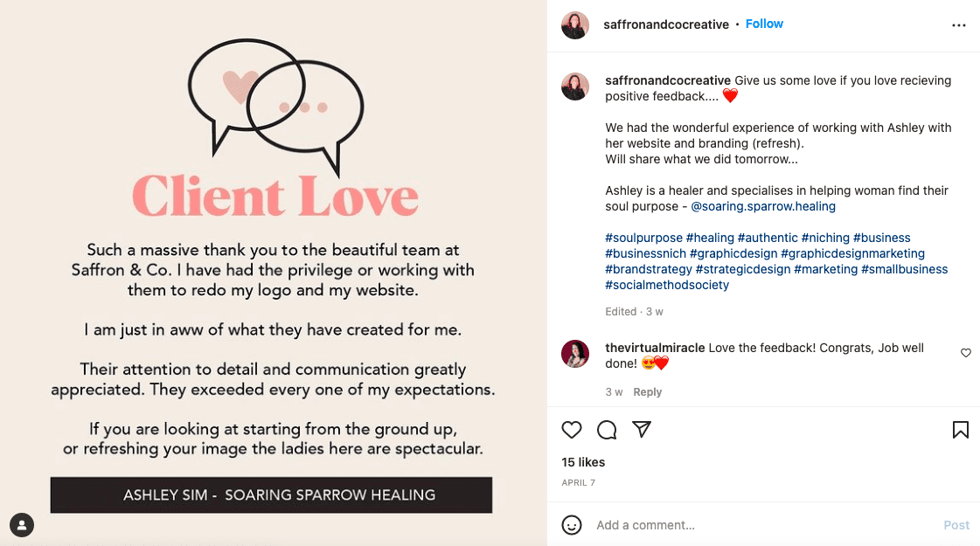This screenshot has height=546, width=980.
Task: Follow saffronandcocreative
Action: point(764,24)
